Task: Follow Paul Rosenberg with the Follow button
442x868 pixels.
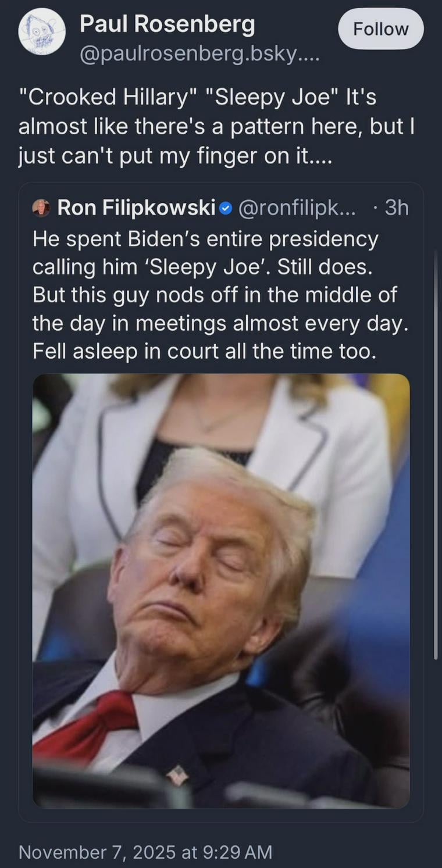Action: [381, 29]
